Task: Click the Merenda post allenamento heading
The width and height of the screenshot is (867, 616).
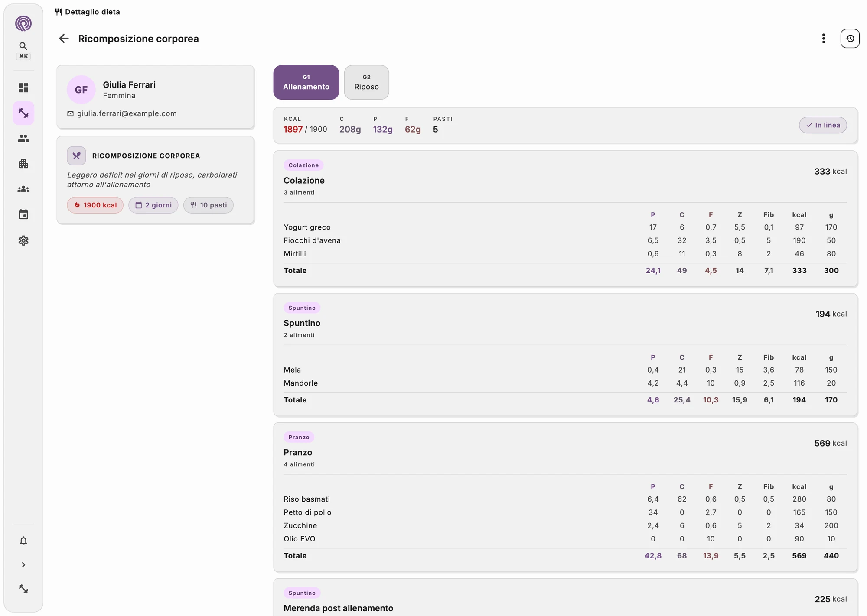Action: point(338,608)
